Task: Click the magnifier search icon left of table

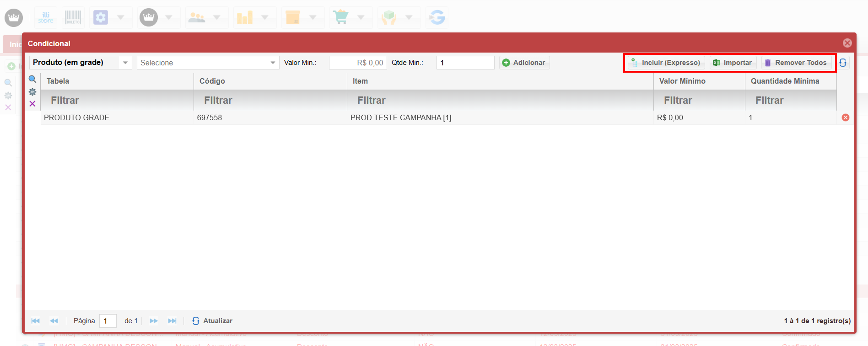Action: pos(32,79)
